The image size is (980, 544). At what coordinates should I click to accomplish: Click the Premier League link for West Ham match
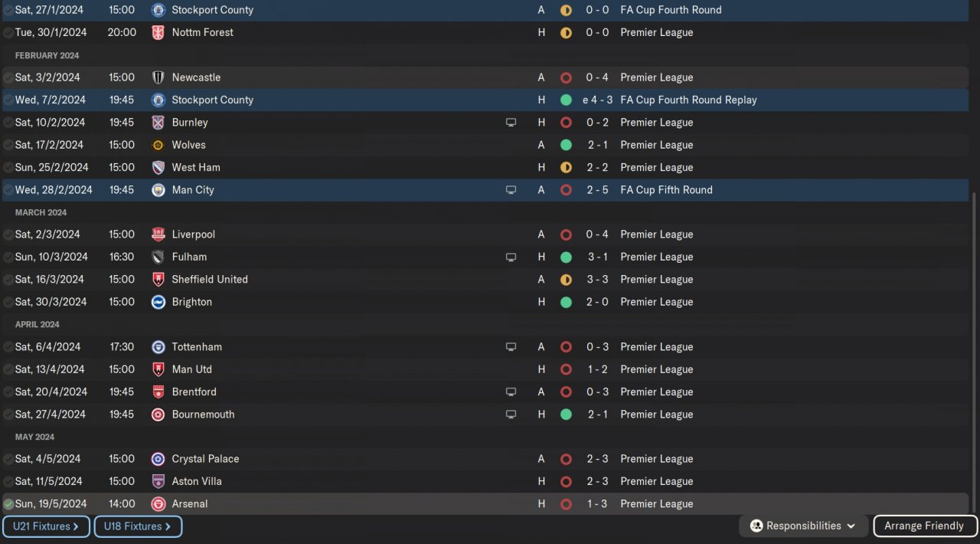click(x=656, y=167)
